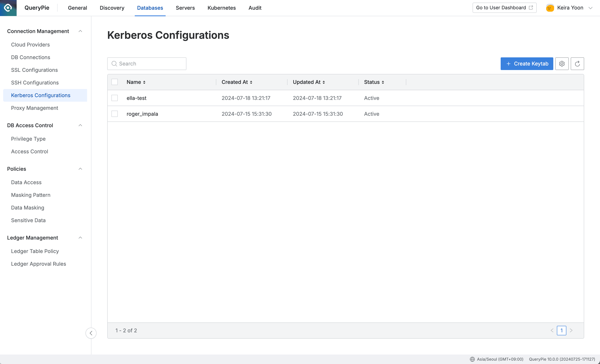This screenshot has width=600, height=364.
Task: Click the external link icon on Go to User Dashboard
Action: pos(531,8)
